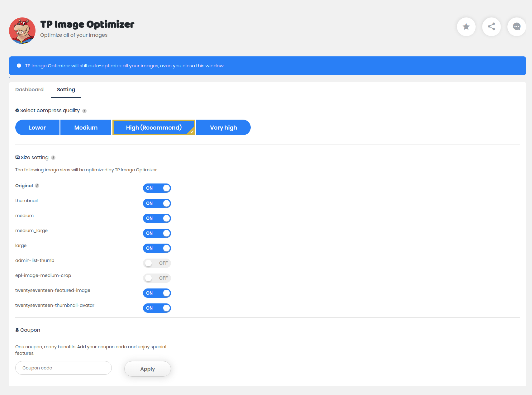Click the 'following image sizes' description text
This screenshot has width=532, height=395.
pyautogui.click(x=86, y=170)
